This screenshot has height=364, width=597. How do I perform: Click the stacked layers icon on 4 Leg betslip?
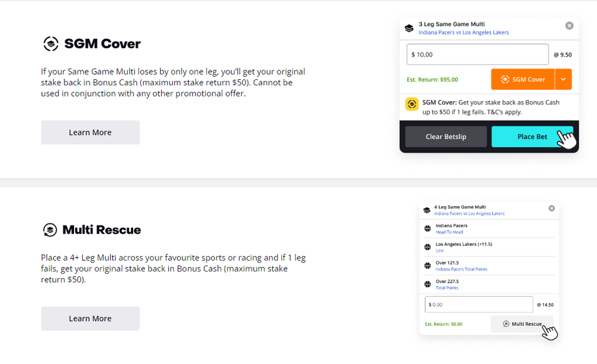coord(426,210)
